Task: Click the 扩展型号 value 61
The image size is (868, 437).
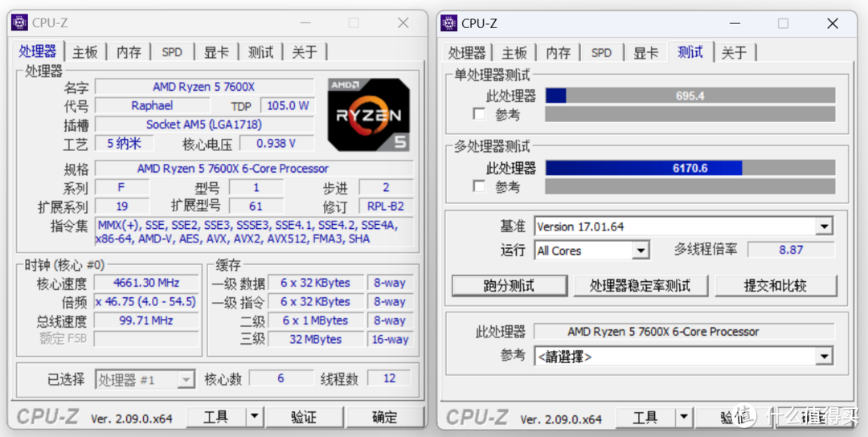Action: coord(256,206)
